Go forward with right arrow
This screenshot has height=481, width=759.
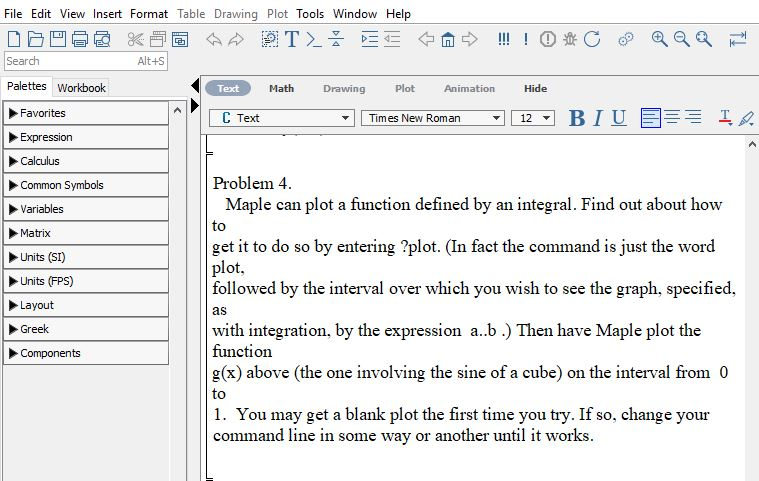coord(470,39)
